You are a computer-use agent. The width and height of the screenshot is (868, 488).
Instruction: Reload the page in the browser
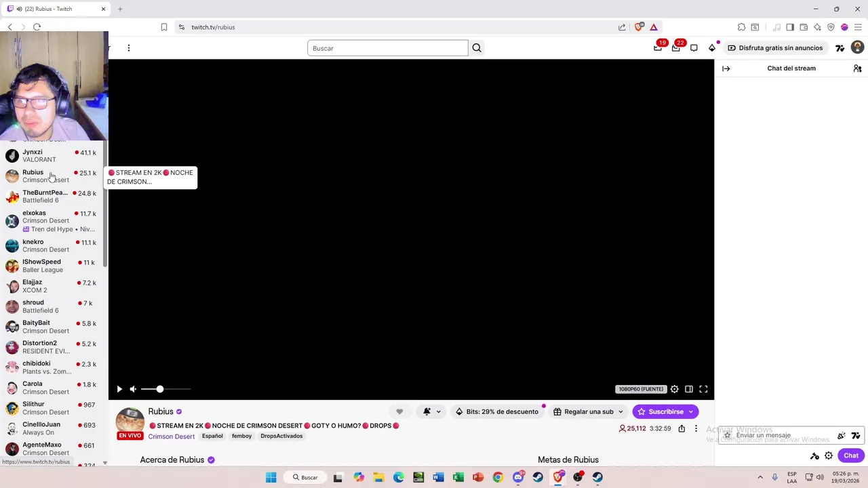click(37, 27)
